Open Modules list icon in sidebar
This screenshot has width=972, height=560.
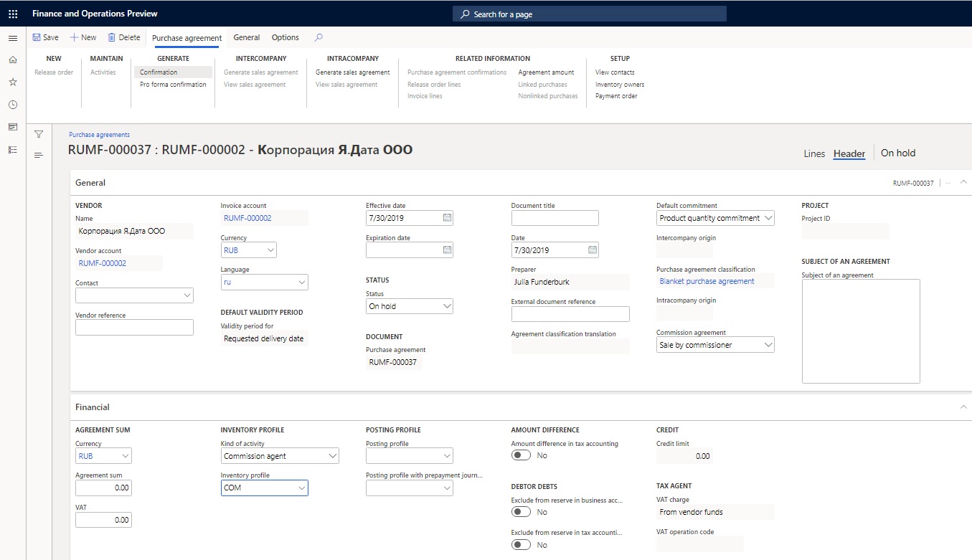tap(13, 149)
